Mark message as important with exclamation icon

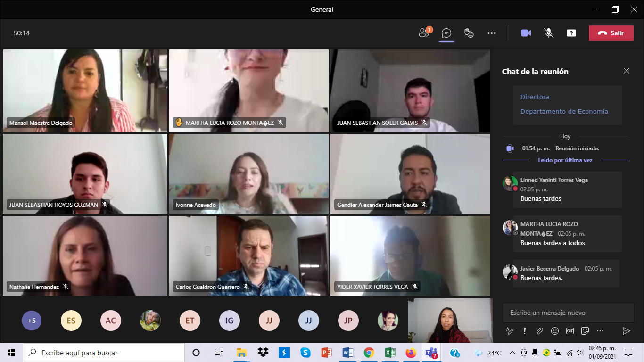pos(525,331)
